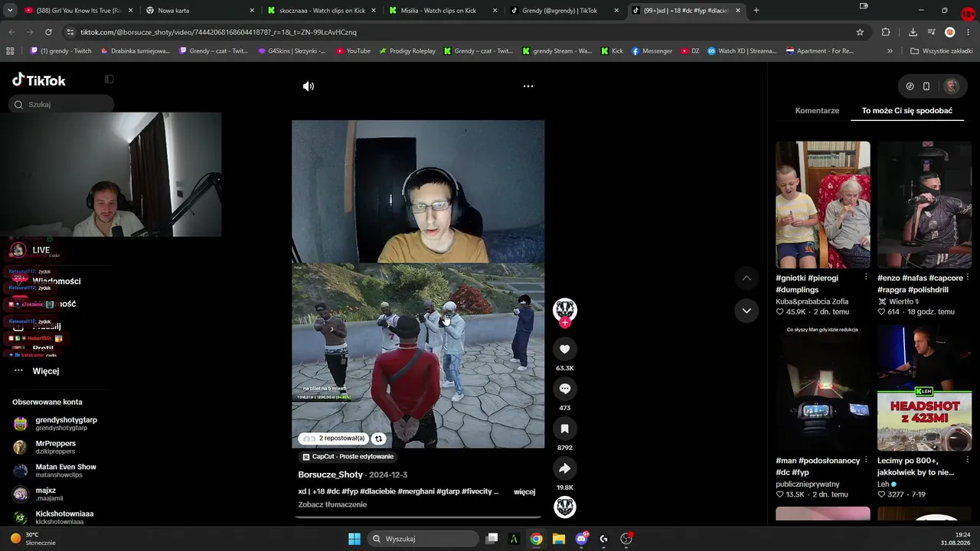Open the creator avatar above the like button

point(565,308)
